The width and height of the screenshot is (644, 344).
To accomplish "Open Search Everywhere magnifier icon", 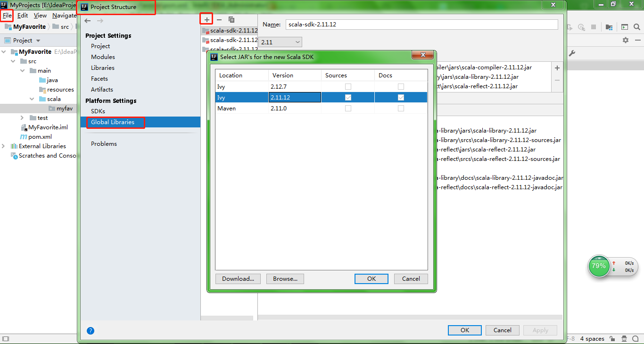I will click(637, 27).
